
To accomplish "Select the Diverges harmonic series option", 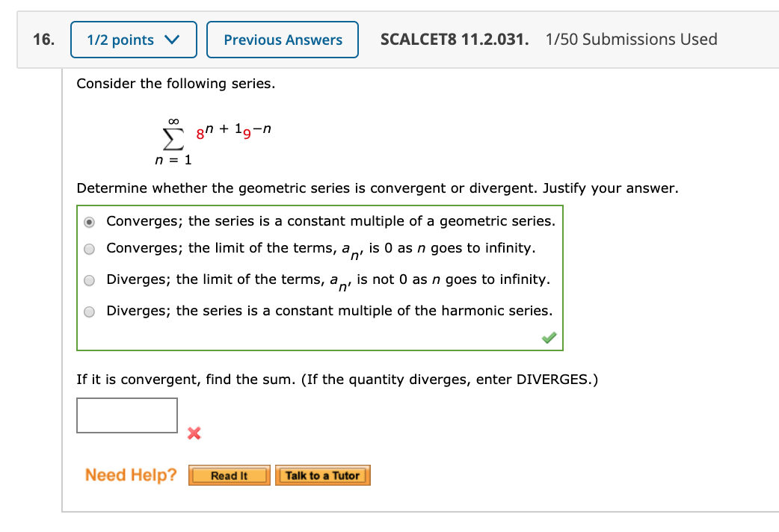I will coord(89,312).
